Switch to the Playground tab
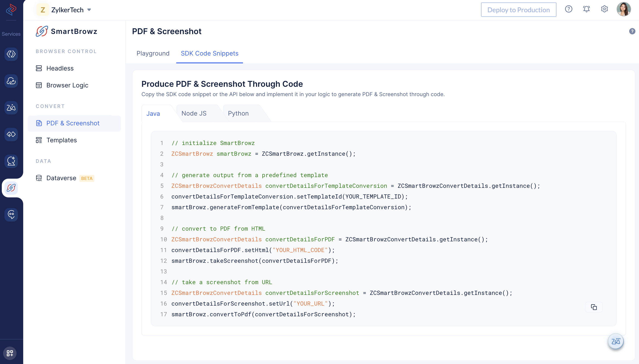 coord(153,53)
